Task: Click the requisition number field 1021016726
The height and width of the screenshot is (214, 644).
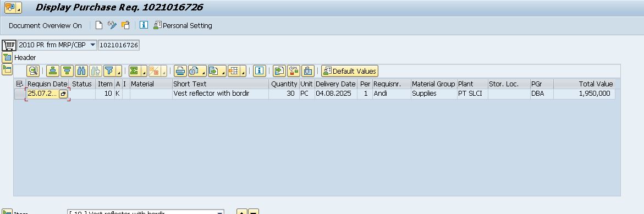Action: (x=119, y=45)
